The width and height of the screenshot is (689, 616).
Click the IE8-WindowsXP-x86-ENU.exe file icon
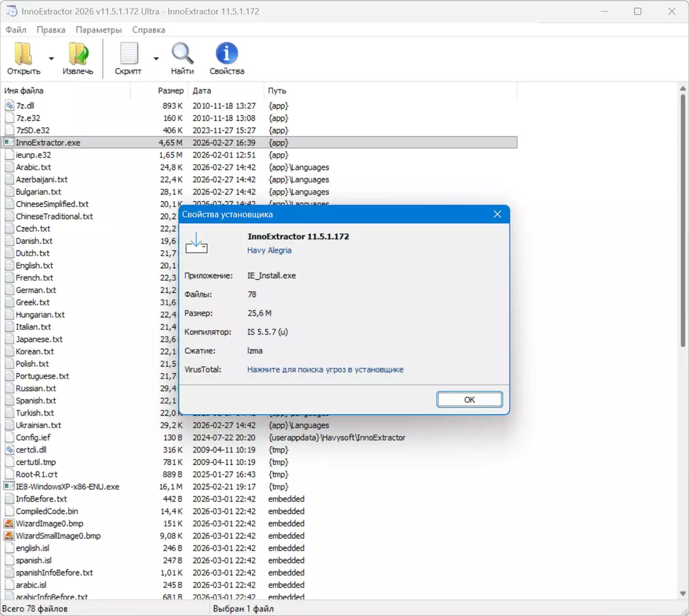coord(9,487)
